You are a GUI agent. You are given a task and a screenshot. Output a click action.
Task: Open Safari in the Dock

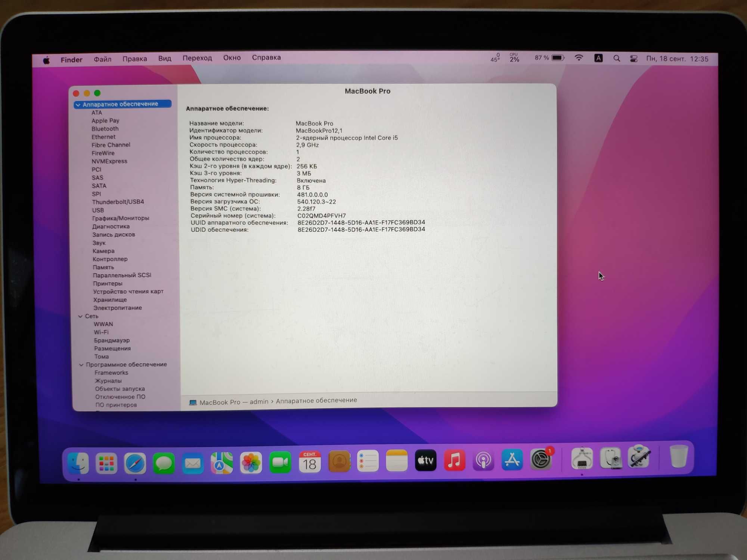click(x=135, y=463)
